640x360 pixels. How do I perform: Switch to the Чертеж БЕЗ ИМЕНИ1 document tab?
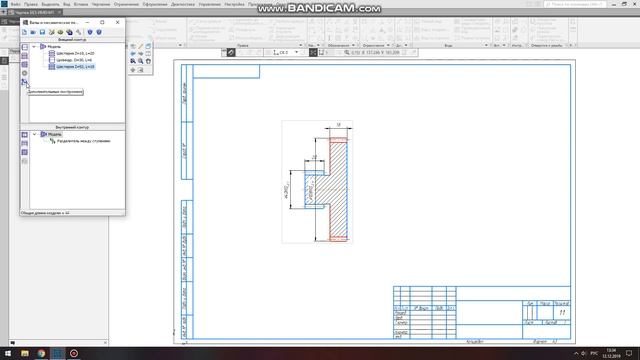click(x=35, y=12)
